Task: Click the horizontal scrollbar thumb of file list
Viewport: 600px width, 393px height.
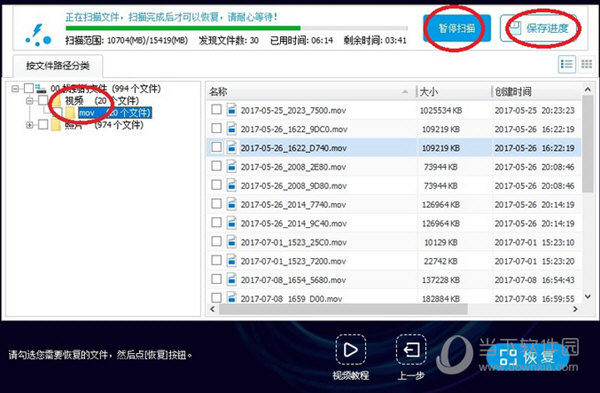Action: [x=344, y=309]
